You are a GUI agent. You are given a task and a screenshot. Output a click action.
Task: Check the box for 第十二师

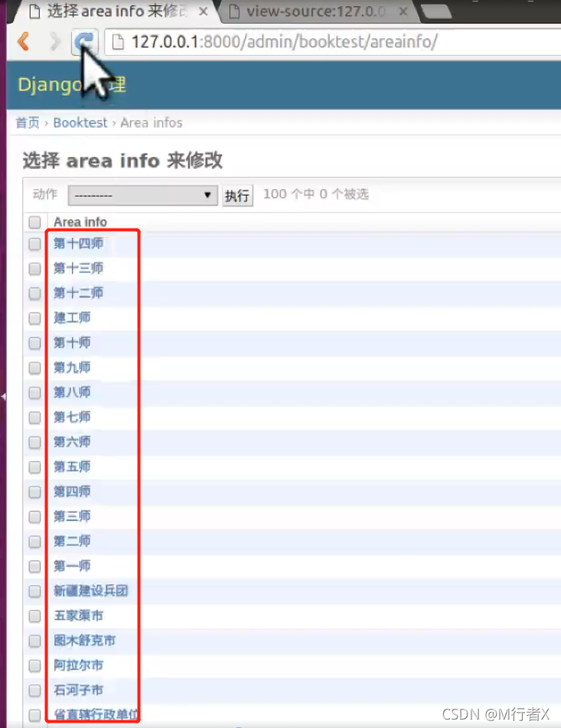pyautogui.click(x=35, y=294)
